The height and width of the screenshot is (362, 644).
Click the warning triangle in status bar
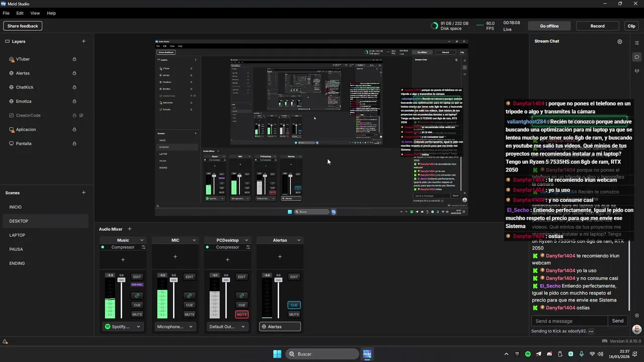(5, 342)
